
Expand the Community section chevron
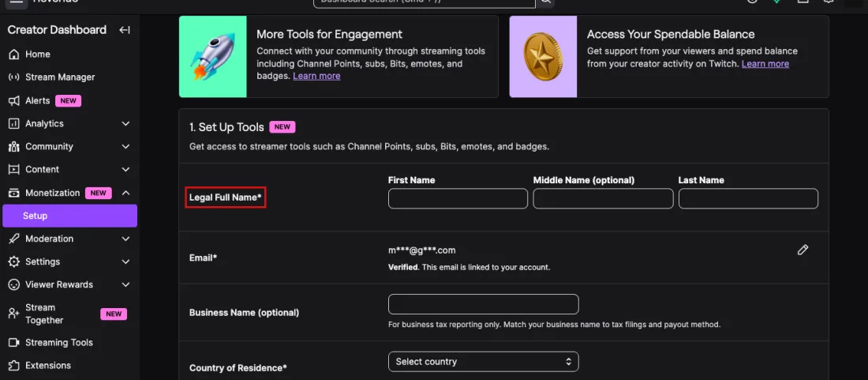coord(125,147)
